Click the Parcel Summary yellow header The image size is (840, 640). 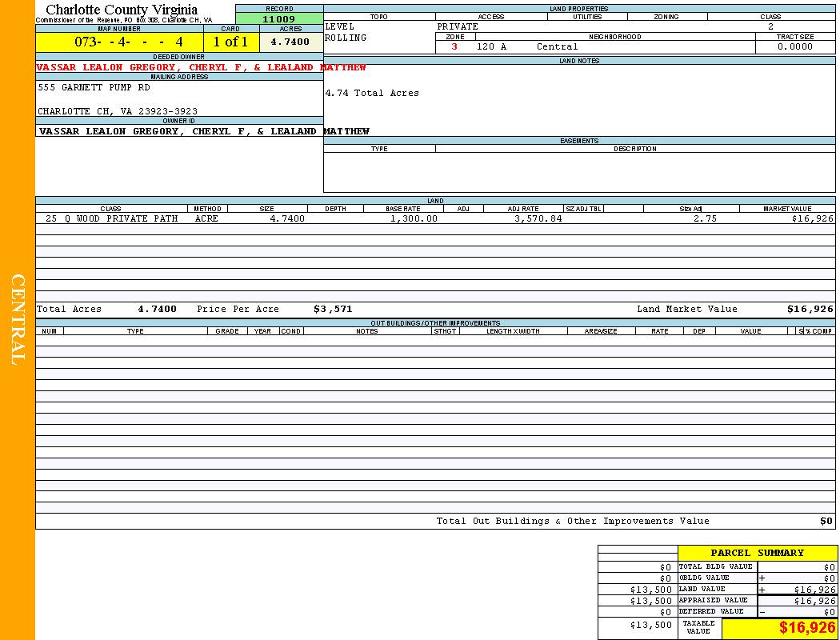tap(757, 553)
